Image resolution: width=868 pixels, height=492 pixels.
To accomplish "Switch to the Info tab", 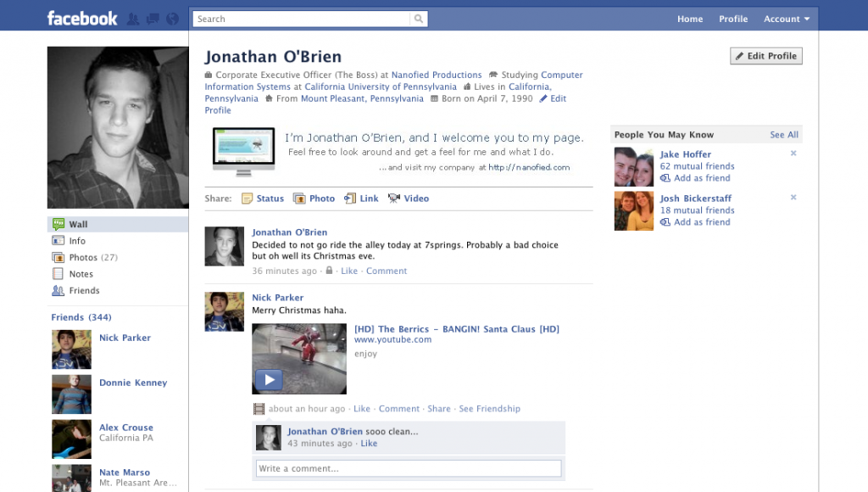I will [x=77, y=240].
